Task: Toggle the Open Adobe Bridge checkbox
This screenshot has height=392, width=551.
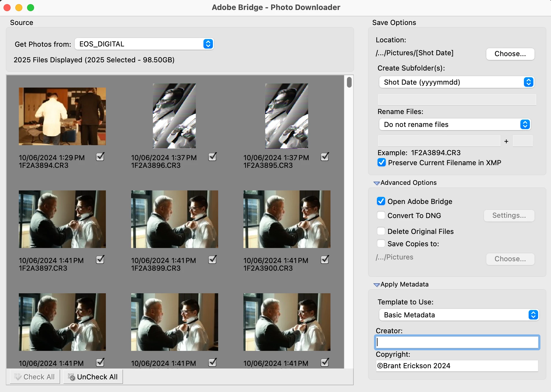Action: click(x=381, y=201)
